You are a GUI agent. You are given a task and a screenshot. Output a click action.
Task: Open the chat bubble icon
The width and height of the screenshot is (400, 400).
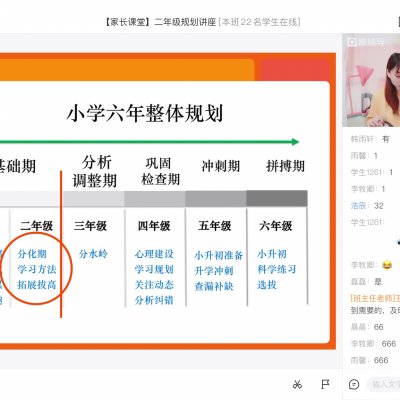(354, 385)
